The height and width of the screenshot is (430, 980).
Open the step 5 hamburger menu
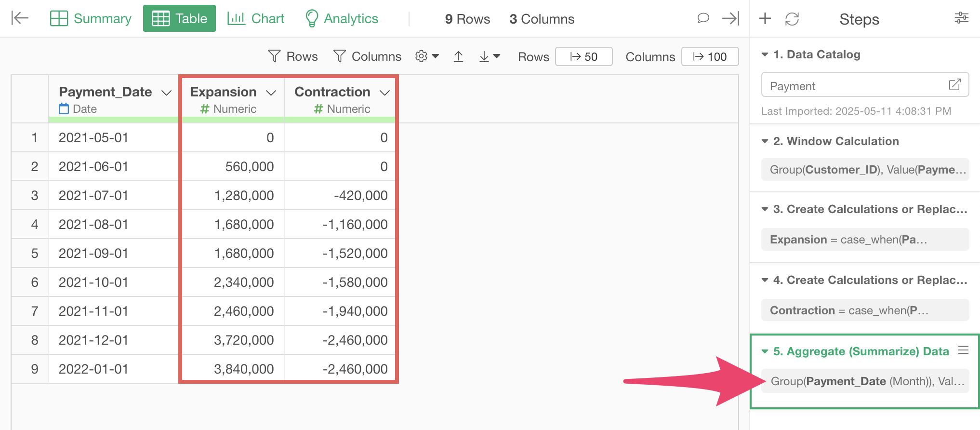click(x=963, y=350)
